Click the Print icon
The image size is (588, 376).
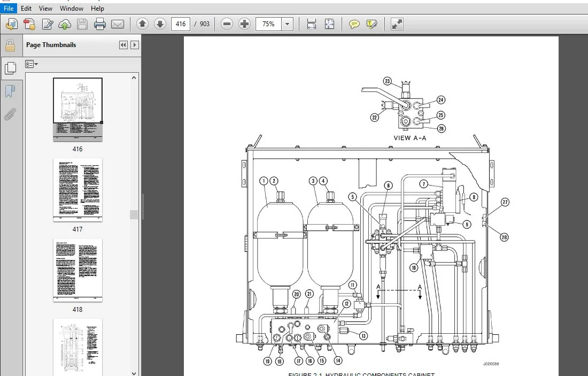pyautogui.click(x=100, y=24)
